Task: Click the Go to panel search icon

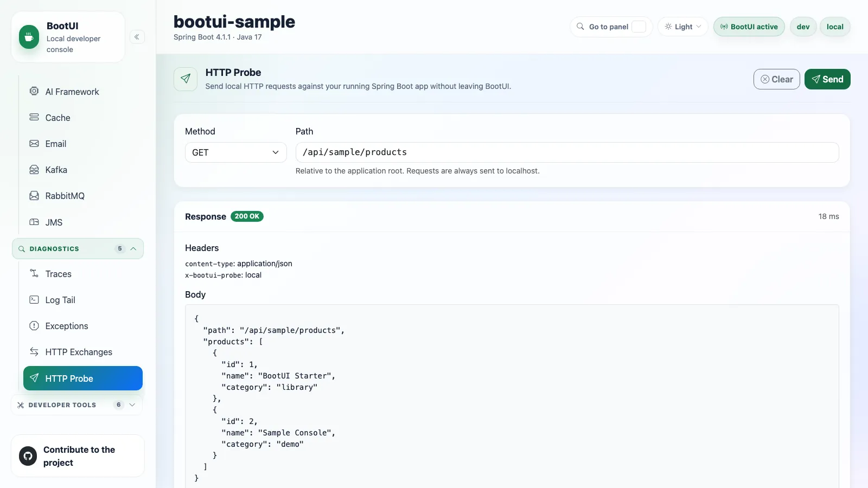Action: coord(580,27)
